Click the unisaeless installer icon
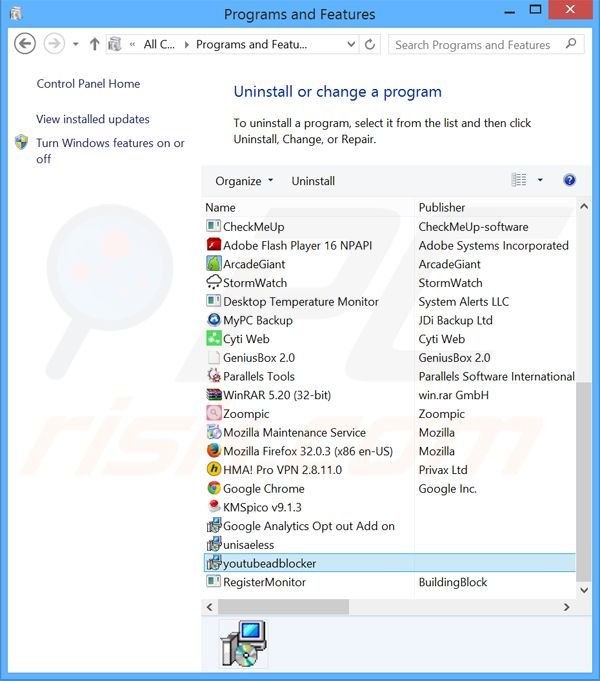Image resolution: width=600 pixels, height=681 pixels. [213, 544]
